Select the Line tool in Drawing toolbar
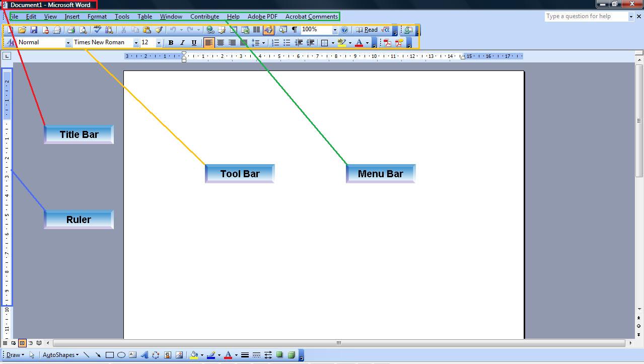The height and width of the screenshot is (364, 644). 86,355
